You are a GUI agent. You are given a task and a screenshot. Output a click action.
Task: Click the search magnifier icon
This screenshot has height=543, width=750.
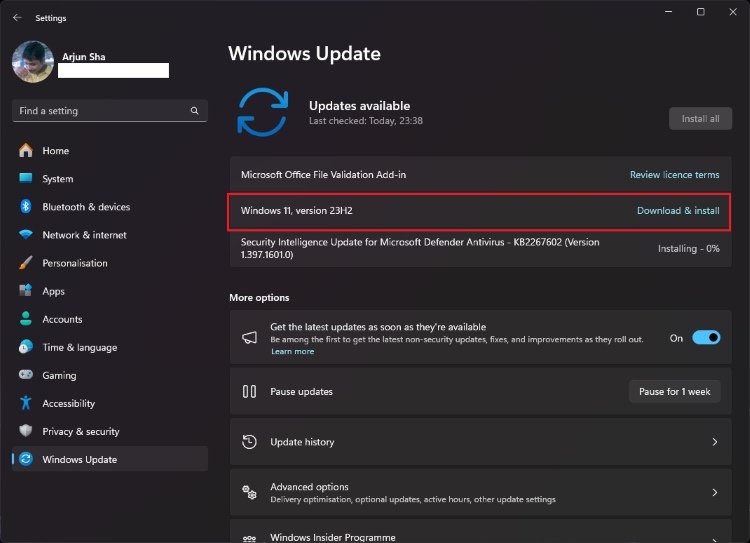pos(195,111)
